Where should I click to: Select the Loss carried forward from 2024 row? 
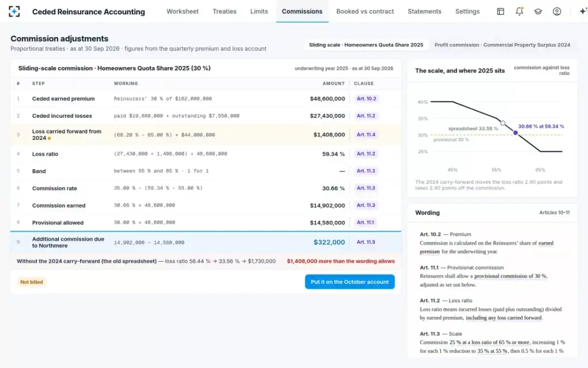coord(206,134)
